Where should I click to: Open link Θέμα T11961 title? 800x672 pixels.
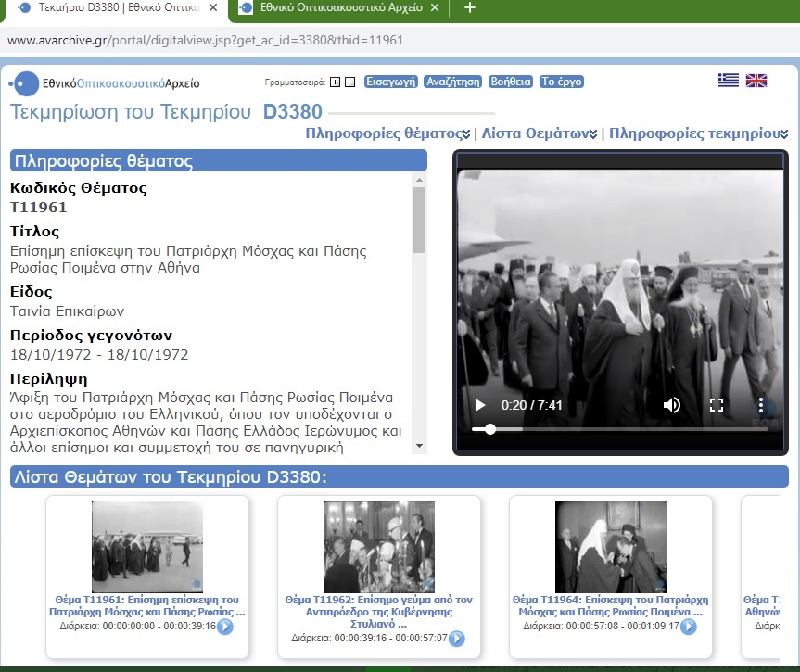point(147,605)
